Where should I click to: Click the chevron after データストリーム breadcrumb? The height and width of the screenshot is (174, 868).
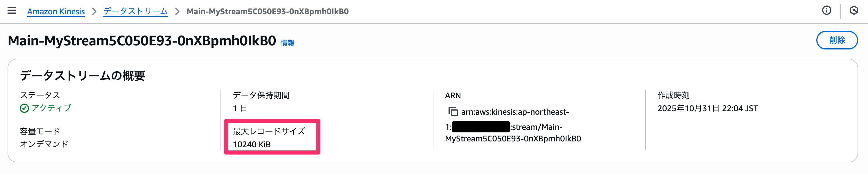tap(177, 11)
